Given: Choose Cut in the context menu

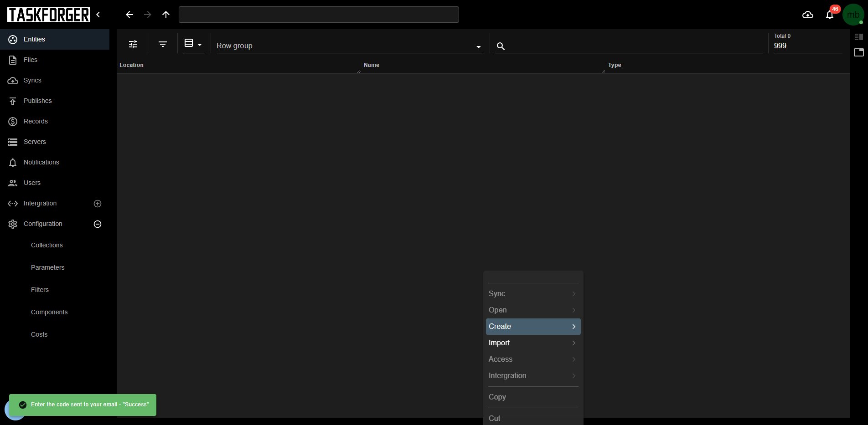Looking at the screenshot, I should click(x=533, y=418).
